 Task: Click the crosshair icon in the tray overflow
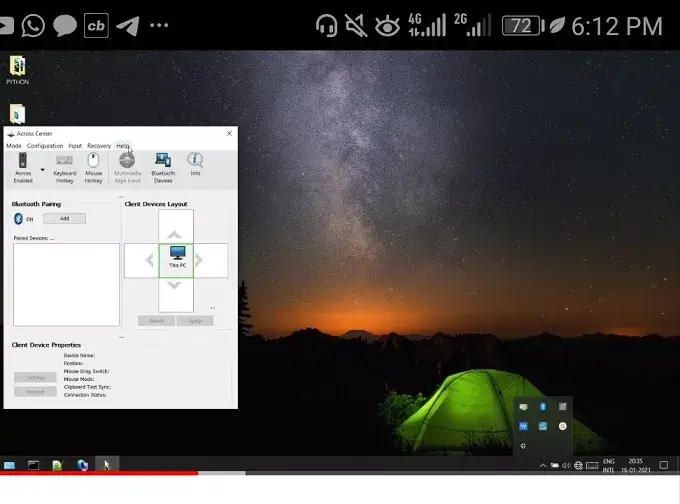[x=523, y=445]
